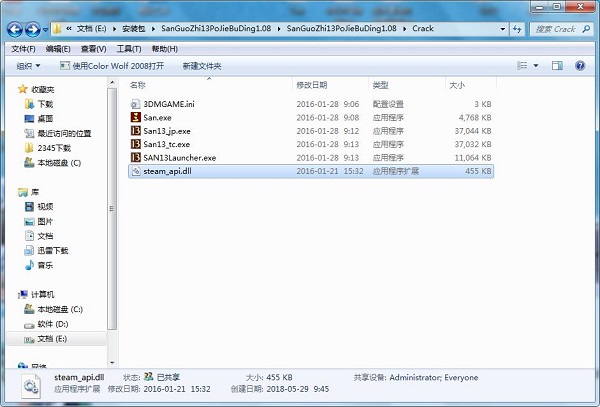
Task: Open 本地磁盘 (C) under favorites
Action: (x=59, y=163)
